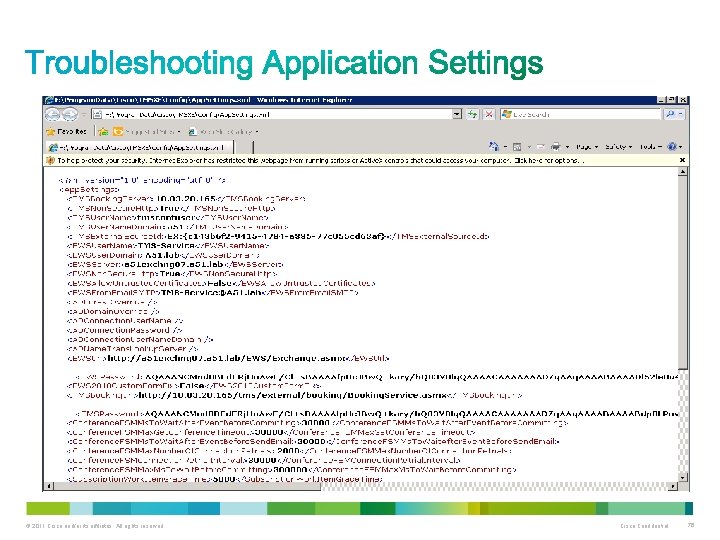Click the address bar URL field
Screen dimensions: 720x540
[272, 114]
